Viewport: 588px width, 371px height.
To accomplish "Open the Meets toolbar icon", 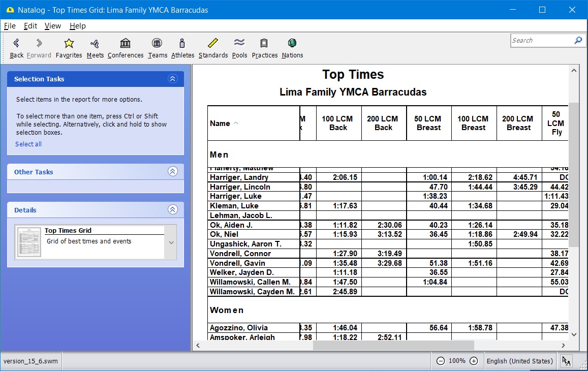I will click(95, 44).
